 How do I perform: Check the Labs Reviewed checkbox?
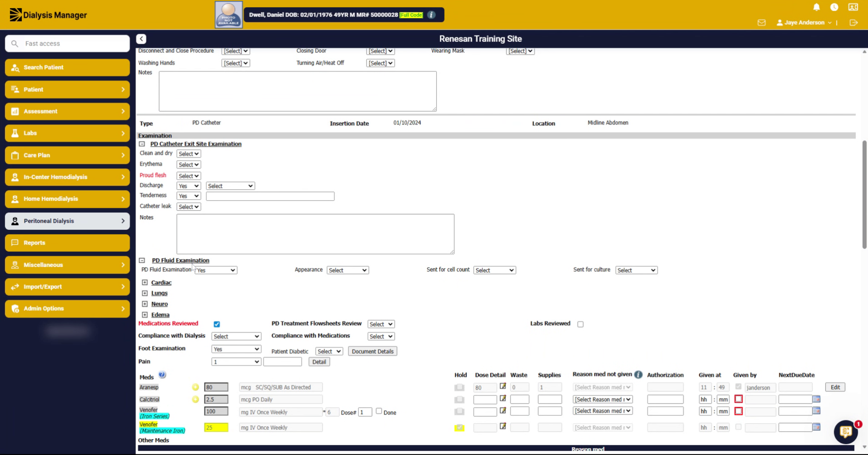point(580,324)
